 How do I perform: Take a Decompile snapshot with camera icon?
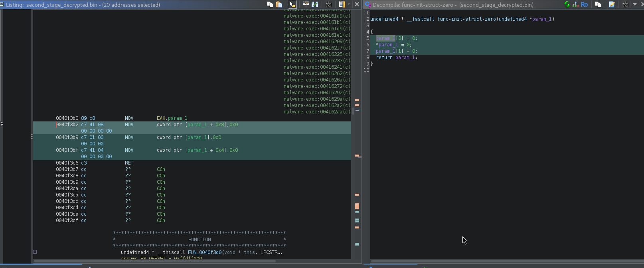[x=625, y=4]
